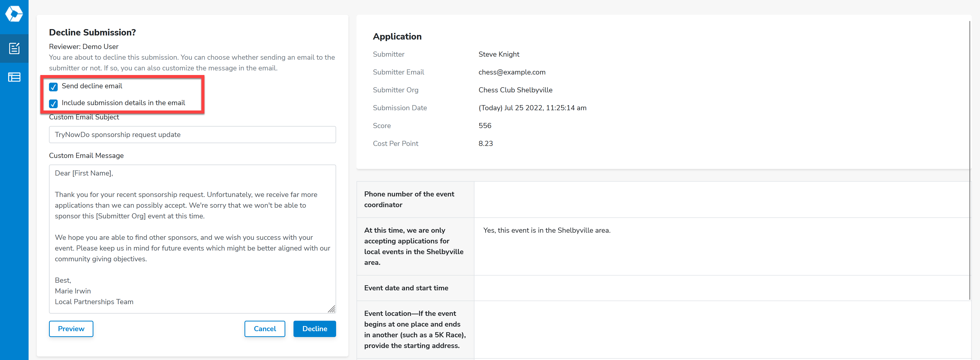980x360 pixels.
Task: Click the Event location question label
Action: tap(415, 330)
